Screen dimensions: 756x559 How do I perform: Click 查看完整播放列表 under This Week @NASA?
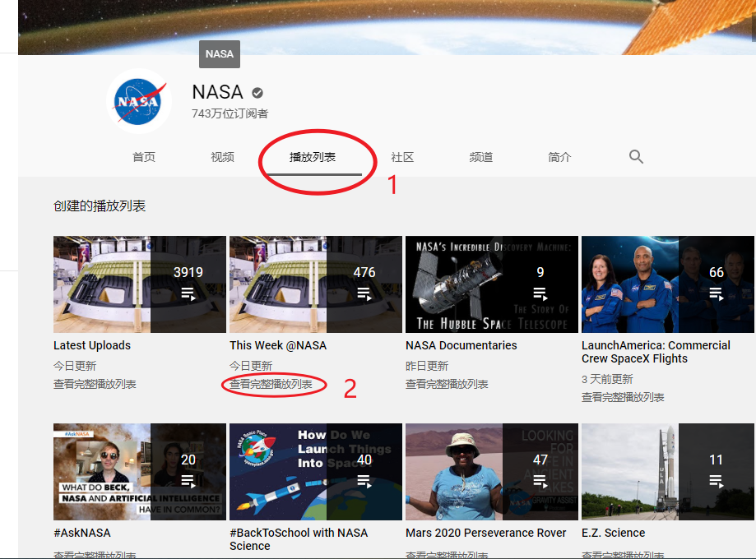[x=271, y=384]
